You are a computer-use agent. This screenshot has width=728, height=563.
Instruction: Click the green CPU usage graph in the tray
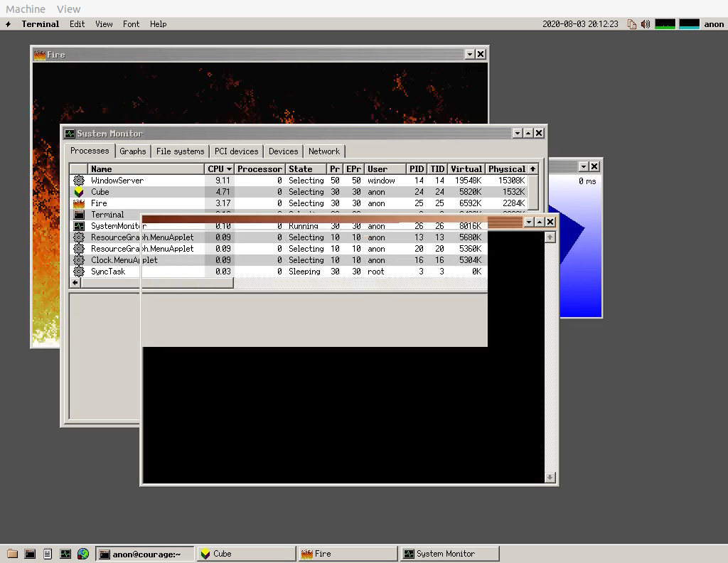point(665,23)
